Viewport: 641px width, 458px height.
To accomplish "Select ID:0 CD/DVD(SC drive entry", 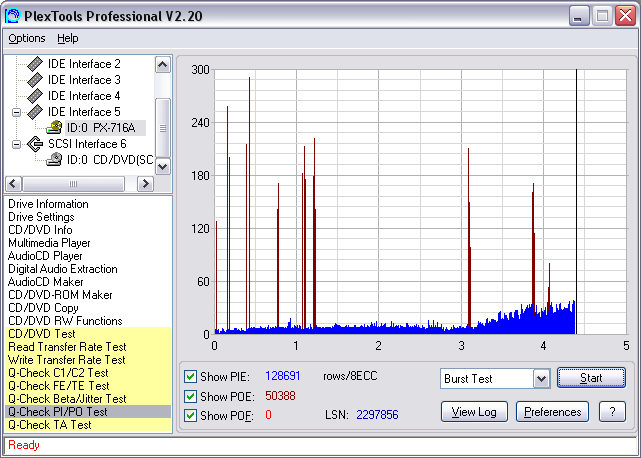I will [110, 159].
